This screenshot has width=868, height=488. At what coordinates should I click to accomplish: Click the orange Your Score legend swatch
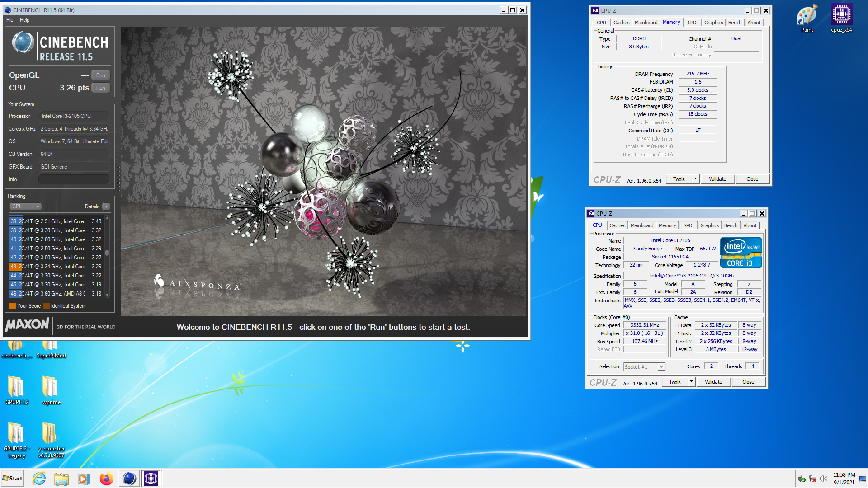click(13, 306)
